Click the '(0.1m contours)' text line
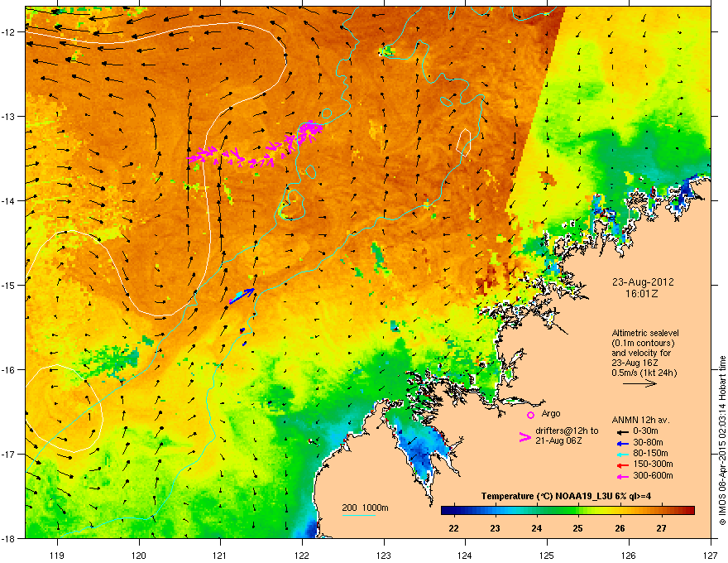 click(643, 344)
